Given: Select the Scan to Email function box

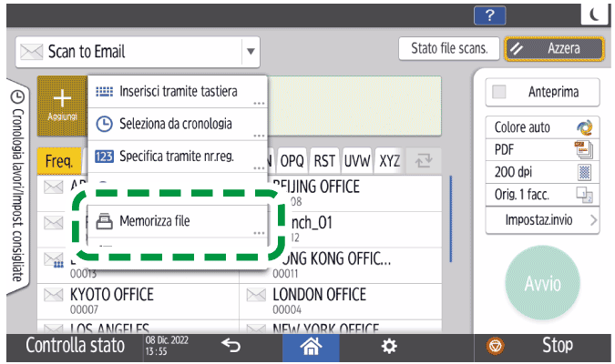Looking at the screenshot, I should coord(138,52).
